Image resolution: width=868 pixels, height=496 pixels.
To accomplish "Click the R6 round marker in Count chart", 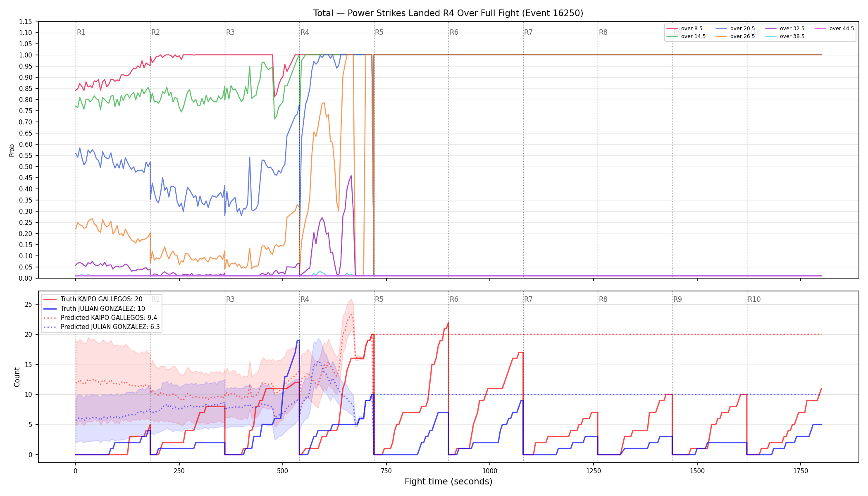I will pyautogui.click(x=454, y=299).
